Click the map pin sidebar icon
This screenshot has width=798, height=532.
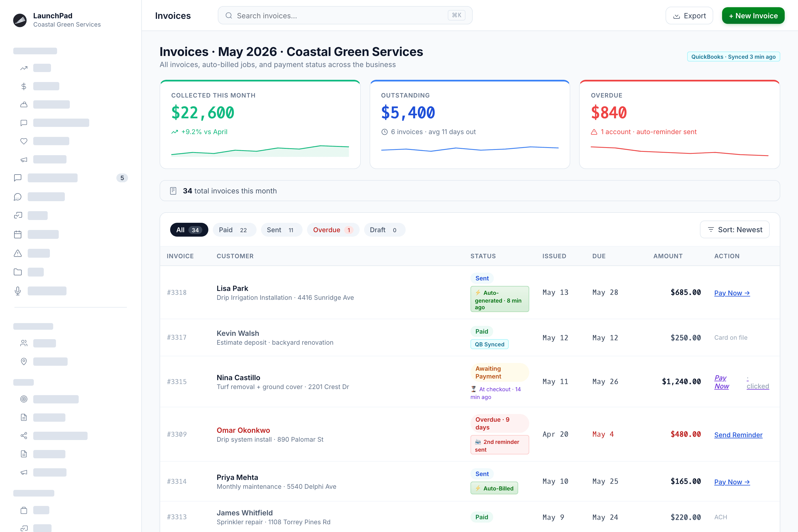[24, 362]
